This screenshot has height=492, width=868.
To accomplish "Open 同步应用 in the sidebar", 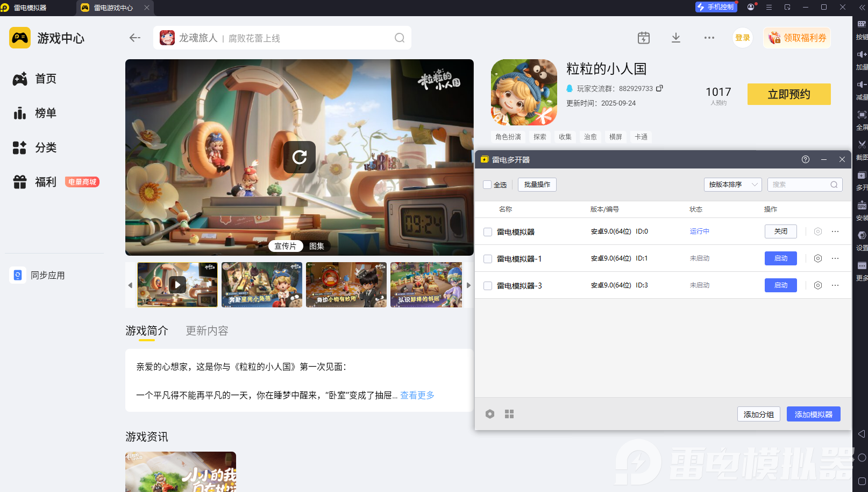I will click(x=38, y=275).
